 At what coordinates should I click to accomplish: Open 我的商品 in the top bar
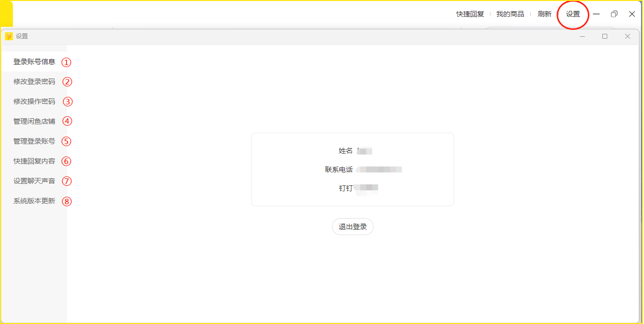tap(510, 14)
